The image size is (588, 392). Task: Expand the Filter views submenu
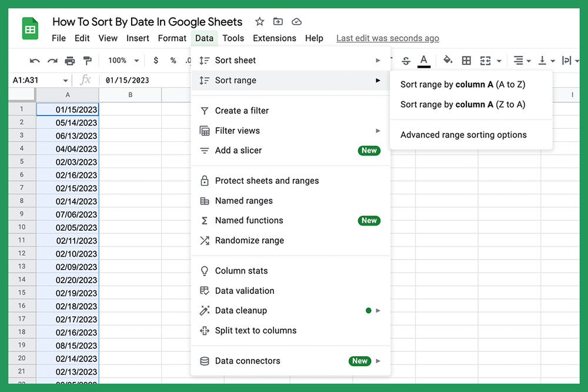point(290,131)
